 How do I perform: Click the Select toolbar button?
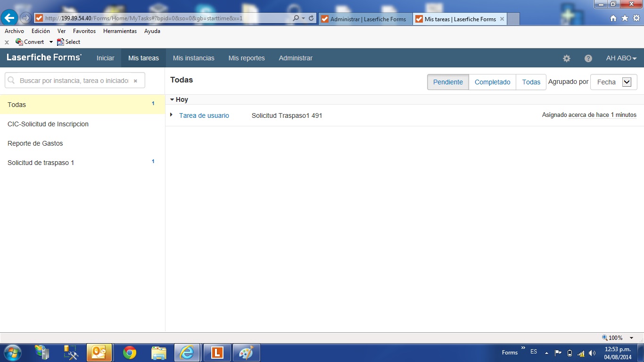coord(68,42)
